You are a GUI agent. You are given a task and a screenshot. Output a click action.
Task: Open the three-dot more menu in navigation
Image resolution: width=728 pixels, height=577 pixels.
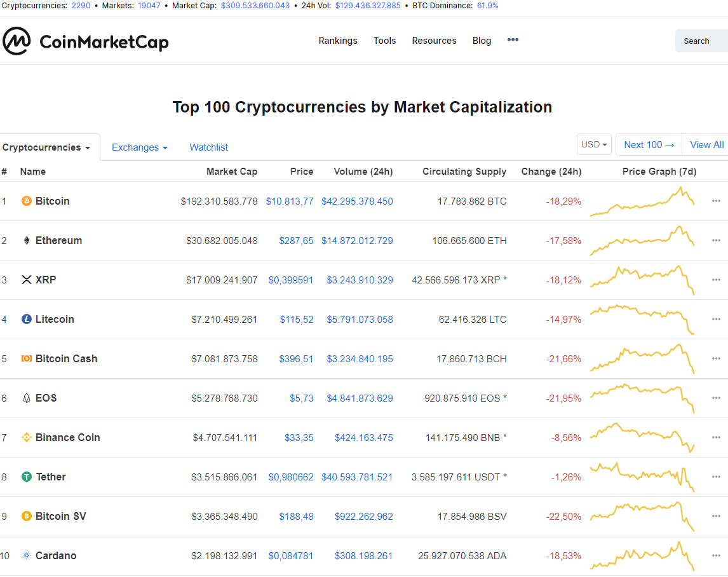click(513, 40)
